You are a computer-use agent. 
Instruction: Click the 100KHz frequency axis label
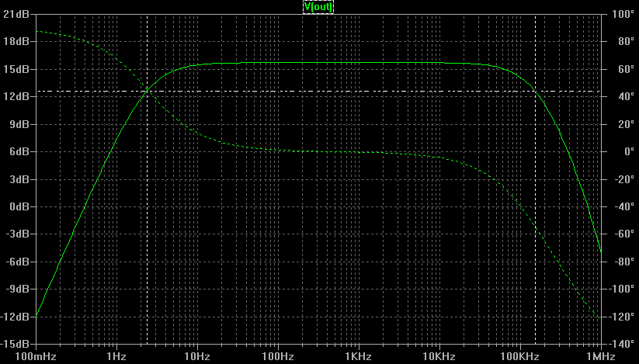520,357
